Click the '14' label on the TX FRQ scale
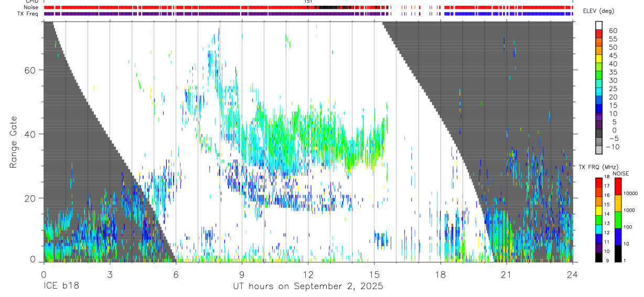Viewport: 644px width, 297px height. pyautogui.click(x=607, y=214)
